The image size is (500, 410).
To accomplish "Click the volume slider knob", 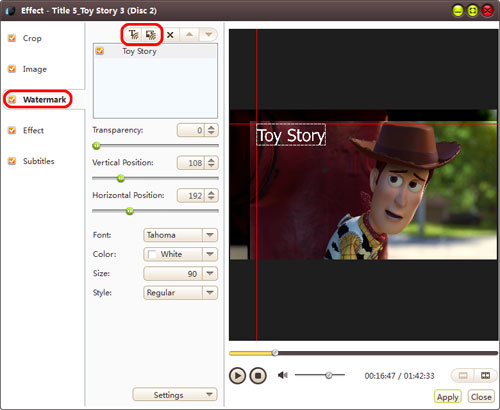I will click(x=329, y=375).
